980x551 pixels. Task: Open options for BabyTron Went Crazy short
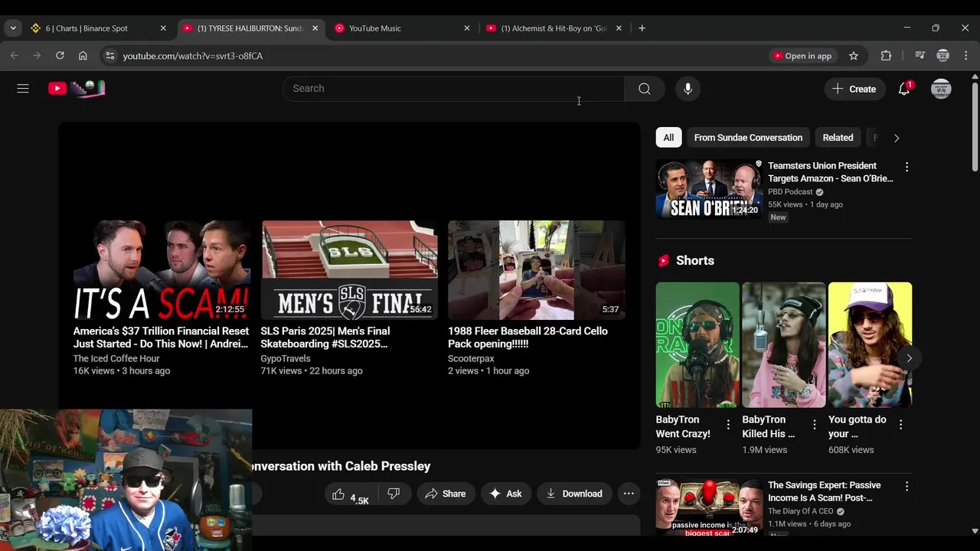728,424
